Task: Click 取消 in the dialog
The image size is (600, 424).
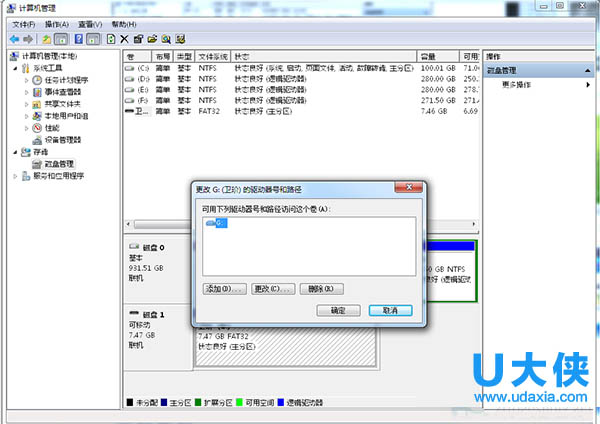Action: click(390, 310)
